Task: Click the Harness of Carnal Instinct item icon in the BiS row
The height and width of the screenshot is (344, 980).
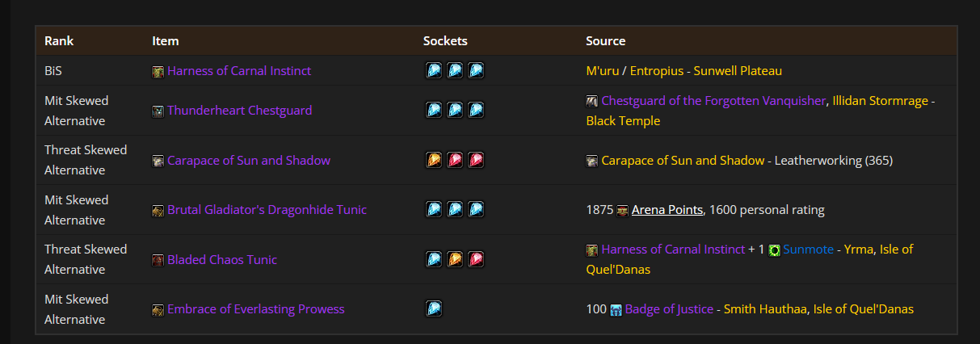Action: click(x=158, y=72)
